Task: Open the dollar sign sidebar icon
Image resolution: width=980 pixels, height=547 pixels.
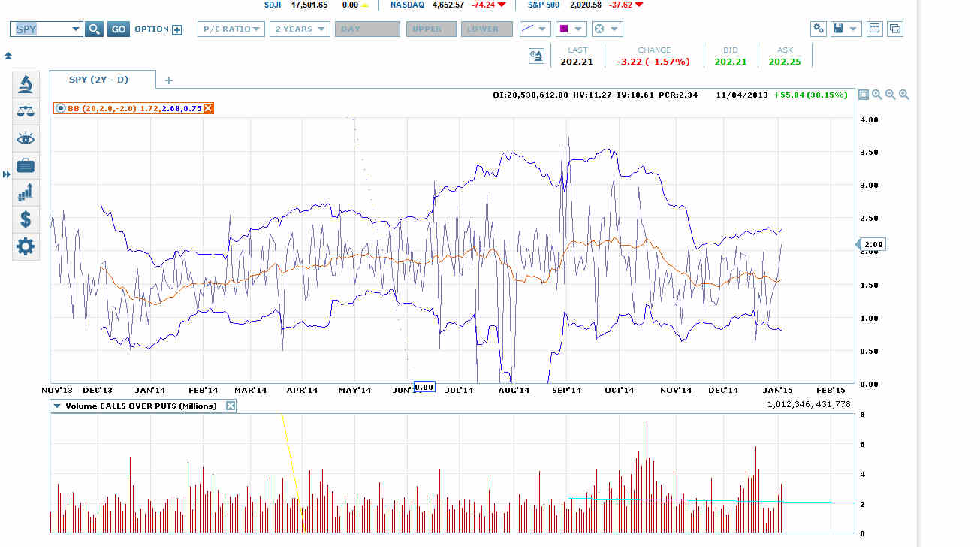Action: 26,219
